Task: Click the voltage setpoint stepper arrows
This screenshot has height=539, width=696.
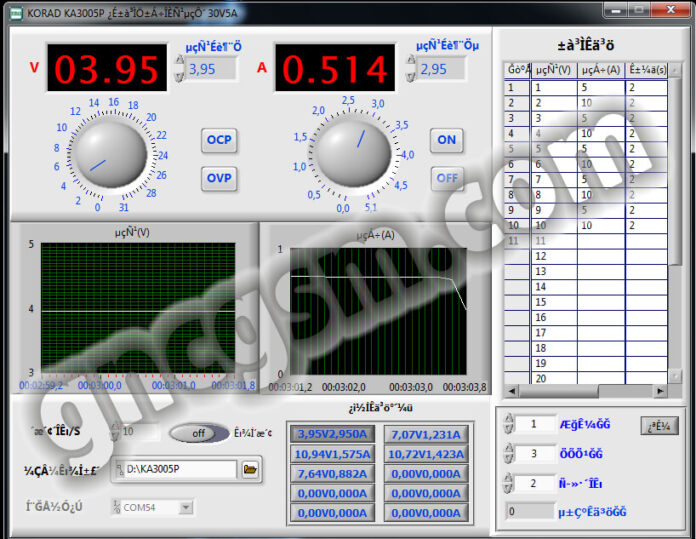Action: [179, 69]
